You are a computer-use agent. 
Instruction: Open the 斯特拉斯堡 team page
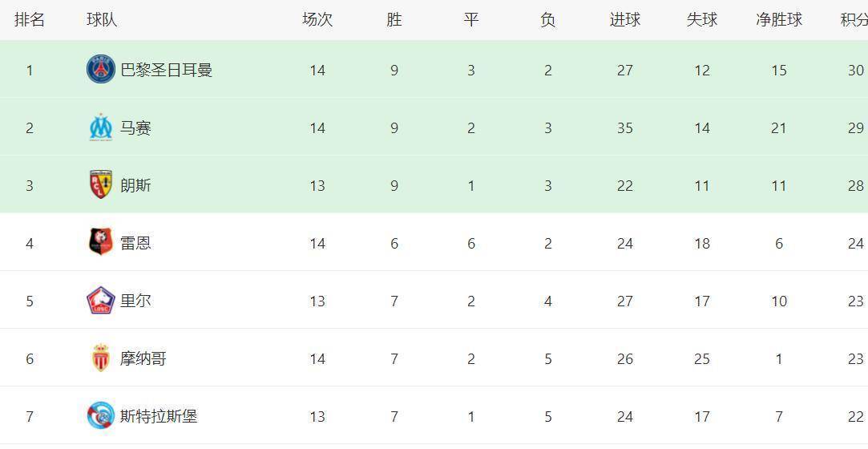159,416
